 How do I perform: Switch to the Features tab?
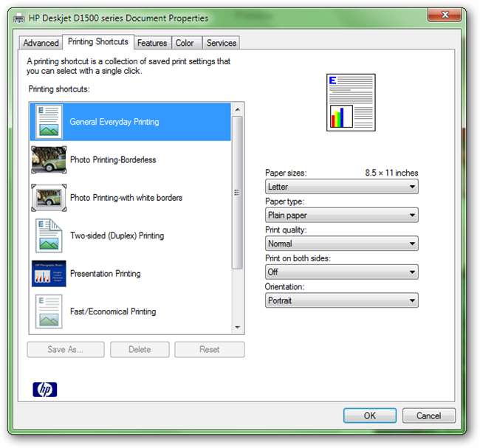point(152,43)
